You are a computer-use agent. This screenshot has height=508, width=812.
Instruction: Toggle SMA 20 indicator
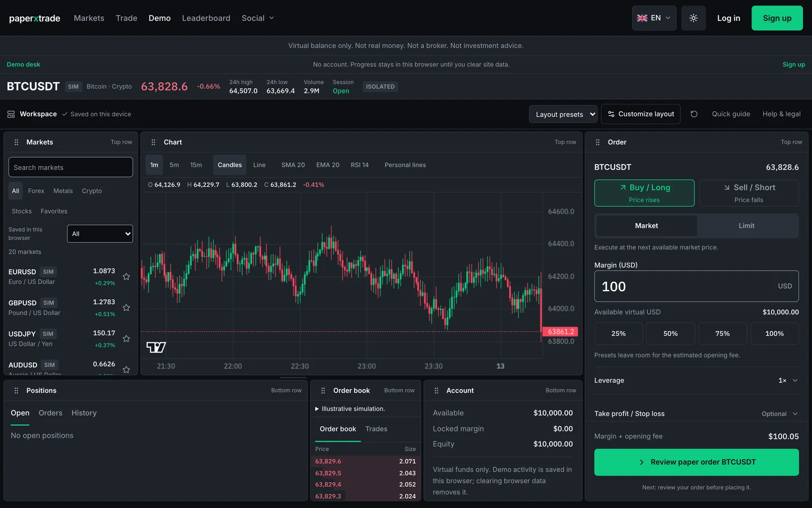pos(293,165)
